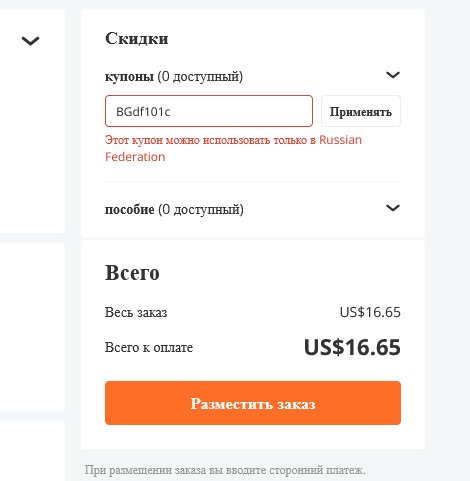Screen dimensions: 470x481
Task: Click the middle left blank card
Action: point(32,327)
